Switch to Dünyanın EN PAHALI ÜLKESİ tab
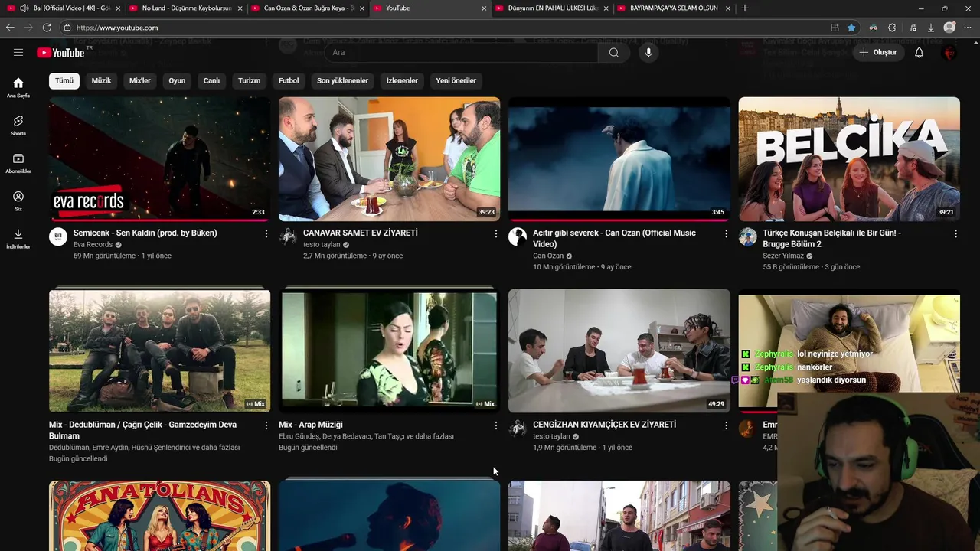 tap(552, 8)
